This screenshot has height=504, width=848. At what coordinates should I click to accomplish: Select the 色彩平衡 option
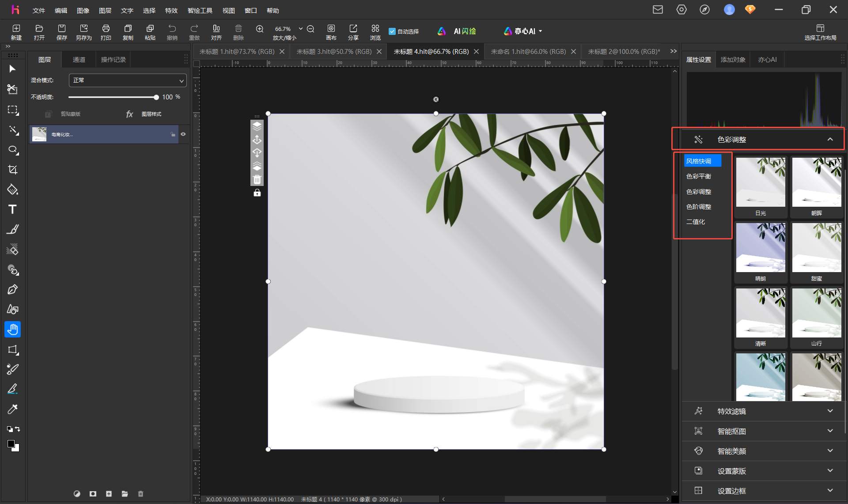[699, 176]
